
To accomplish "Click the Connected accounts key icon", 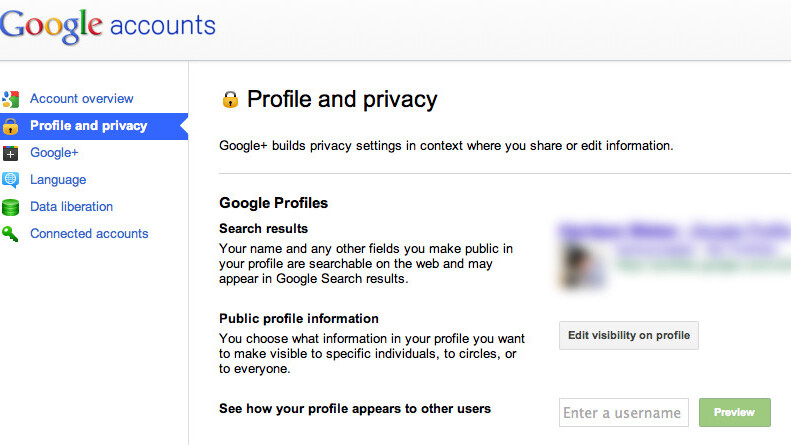I will click(x=11, y=234).
